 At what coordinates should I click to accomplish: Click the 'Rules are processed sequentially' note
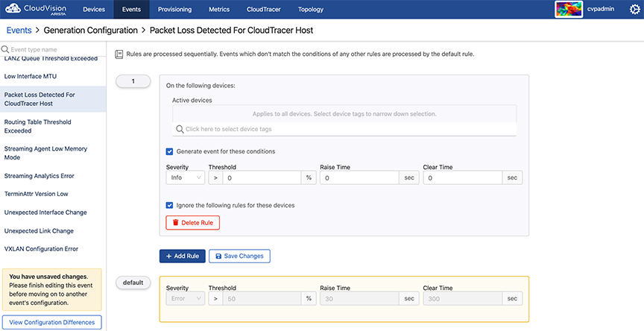click(x=300, y=54)
